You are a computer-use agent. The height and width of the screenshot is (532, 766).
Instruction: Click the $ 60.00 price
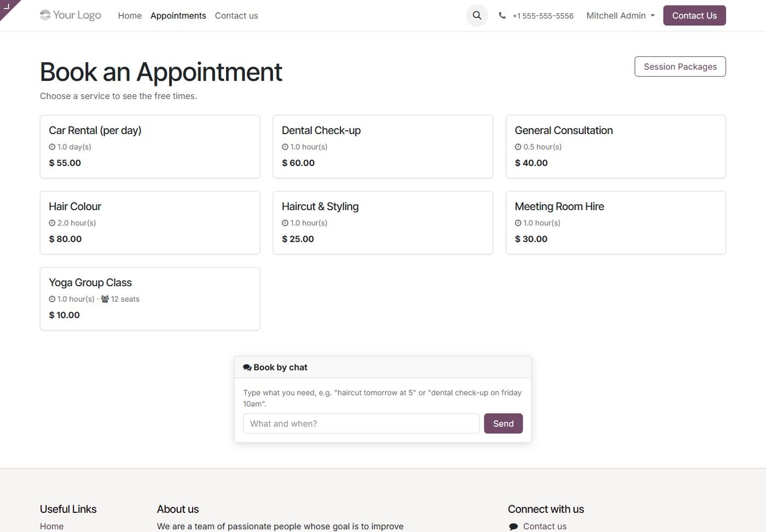coord(298,163)
